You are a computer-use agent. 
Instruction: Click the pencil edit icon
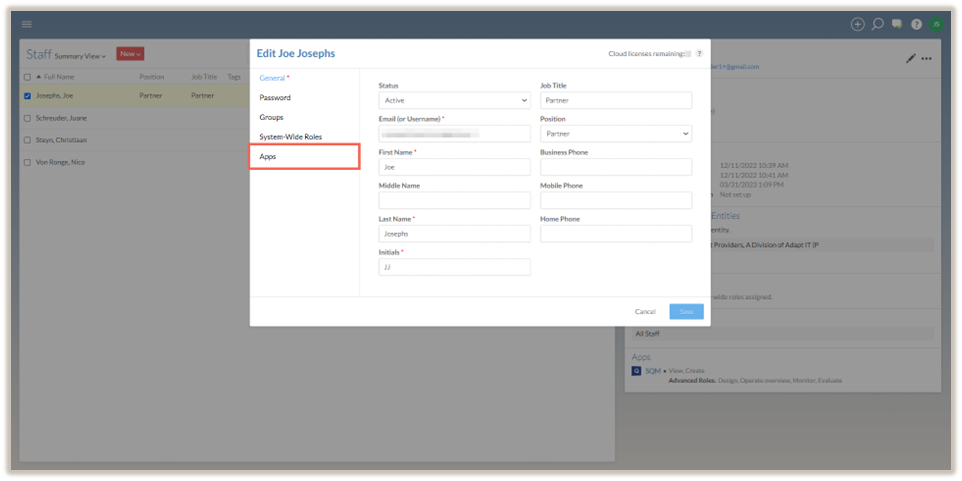coord(911,59)
